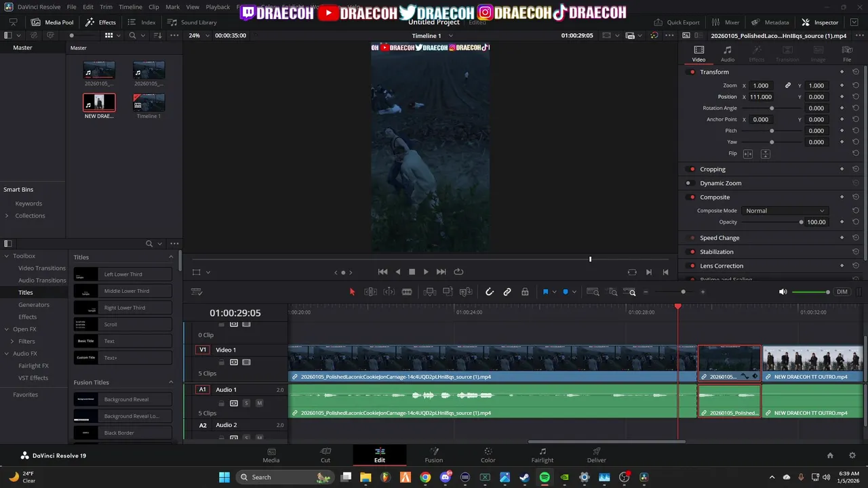Image resolution: width=868 pixels, height=488 pixels.
Task: Add a blue marker at playhead
Action: [x=566, y=292]
